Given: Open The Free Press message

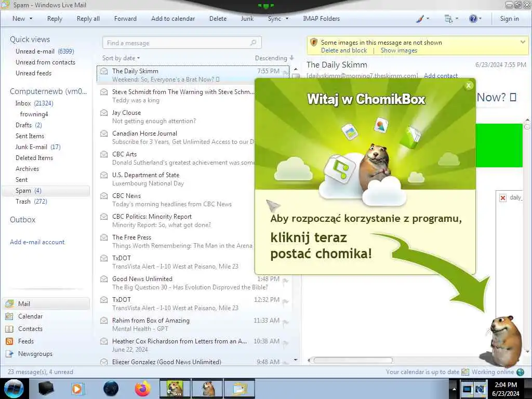Looking at the screenshot, I should tap(177, 241).
